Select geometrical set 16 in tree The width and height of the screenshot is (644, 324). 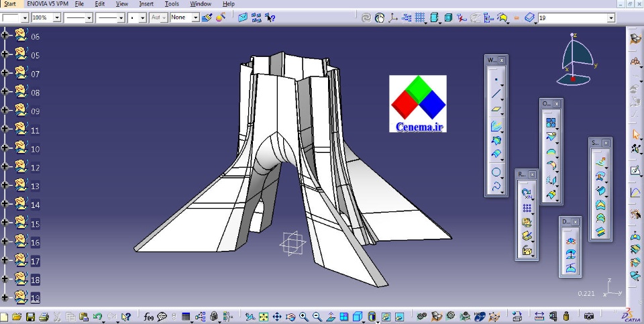tap(36, 242)
